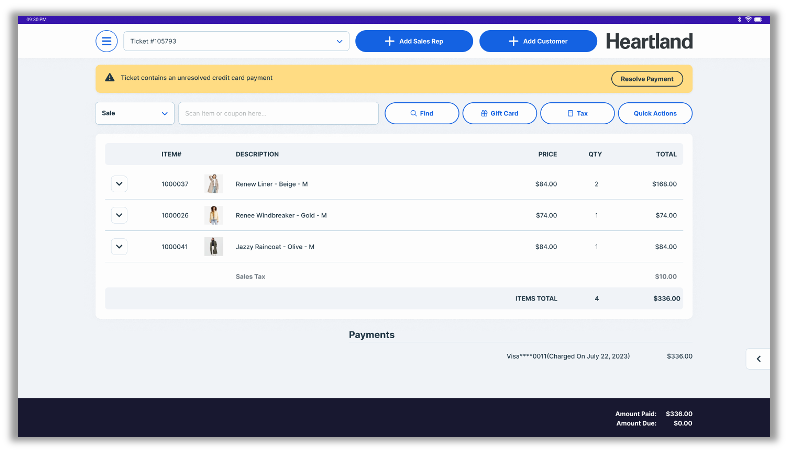
Task: Expand the Jazzy Raincoat Olive row
Action: [x=119, y=246]
